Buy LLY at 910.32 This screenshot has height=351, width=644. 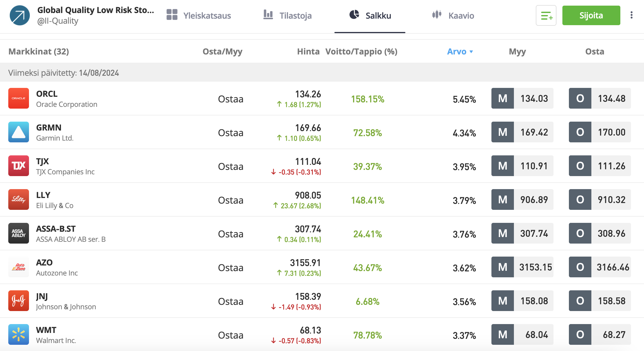(x=600, y=199)
